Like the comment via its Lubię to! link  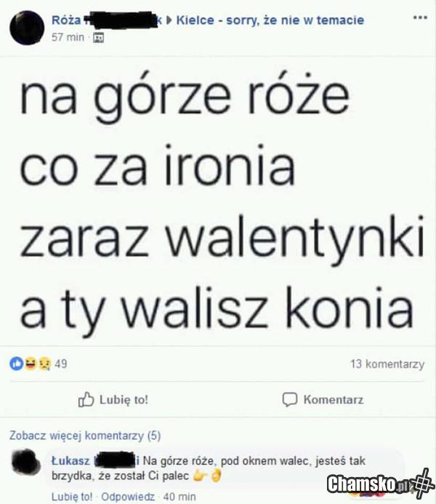[72, 497]
